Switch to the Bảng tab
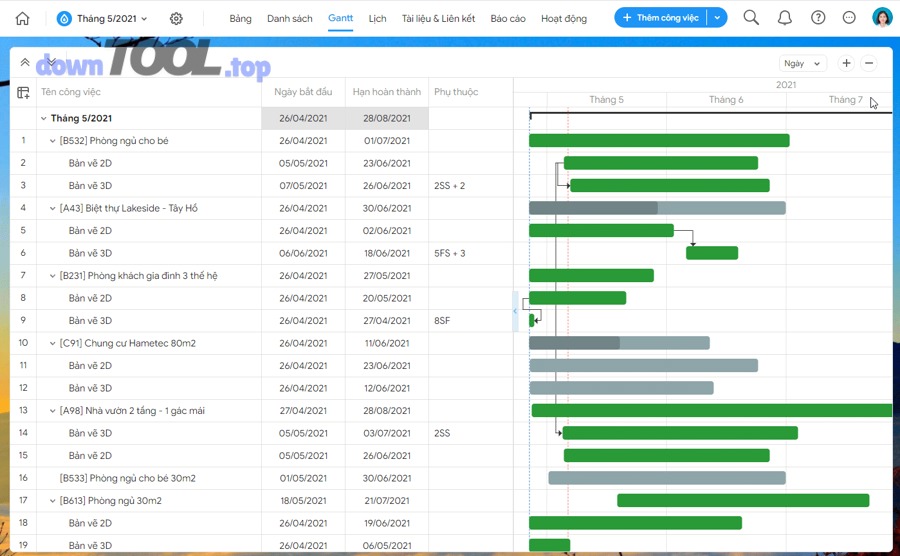Viewport: 900px width, 556px height. point(240,18)
